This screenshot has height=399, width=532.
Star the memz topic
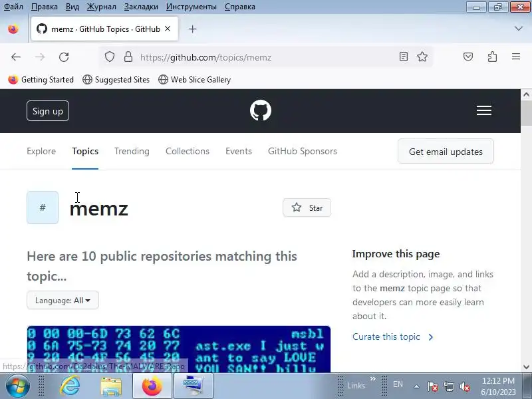tap(307, 207)
